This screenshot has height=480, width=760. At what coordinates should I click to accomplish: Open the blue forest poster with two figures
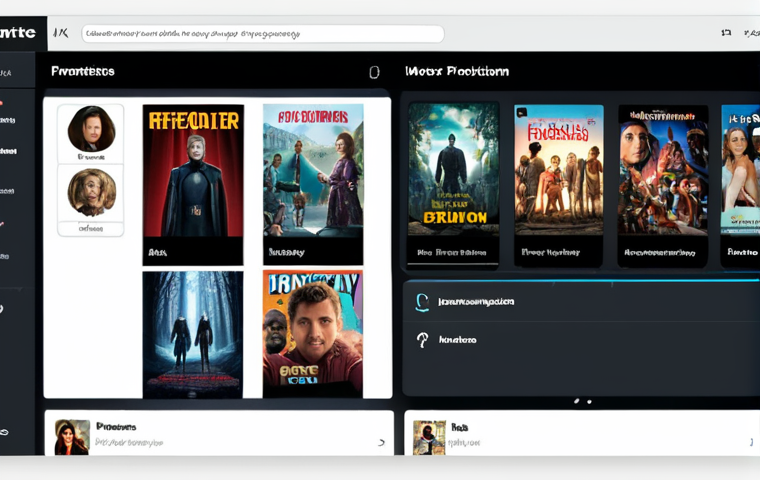193,335
